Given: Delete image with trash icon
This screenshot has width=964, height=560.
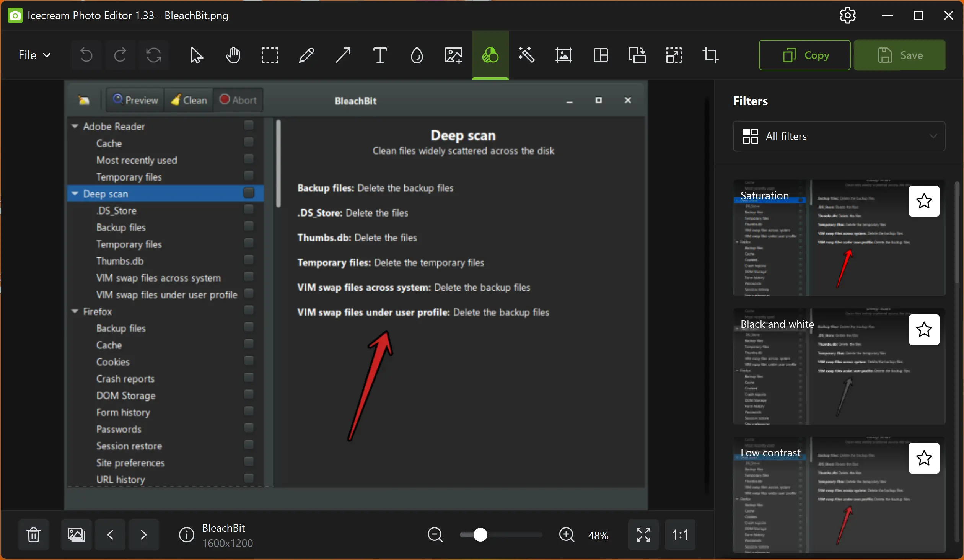Looking at the screenshot, I should [x=34, y=534].
